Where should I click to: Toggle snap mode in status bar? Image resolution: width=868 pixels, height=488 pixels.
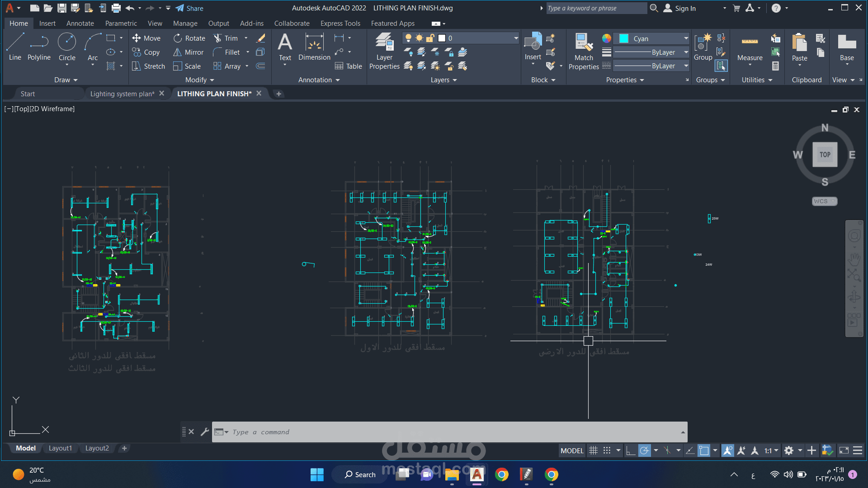pos(607,450)
